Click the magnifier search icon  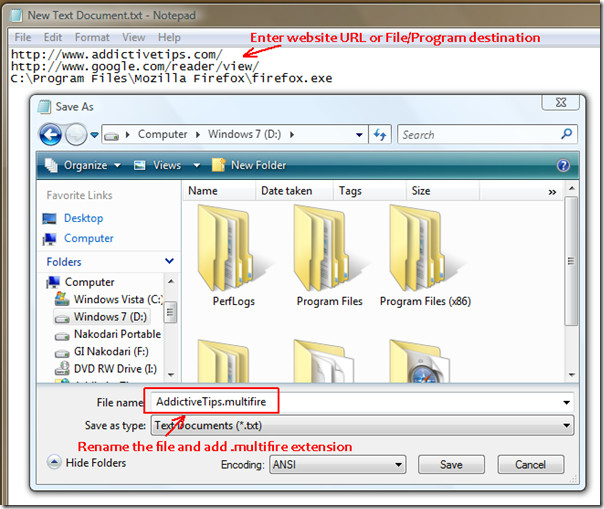pyautogui.click(x=567, y=134)
